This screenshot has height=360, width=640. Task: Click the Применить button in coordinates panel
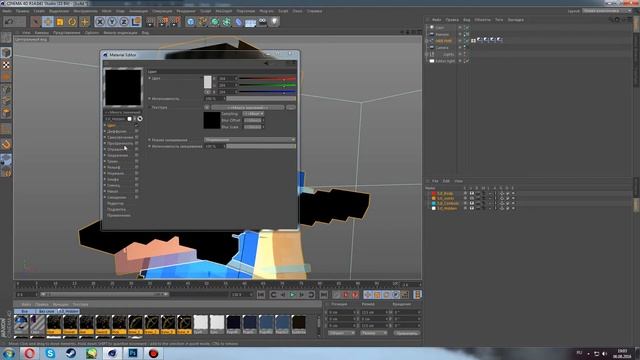[407, 333]
